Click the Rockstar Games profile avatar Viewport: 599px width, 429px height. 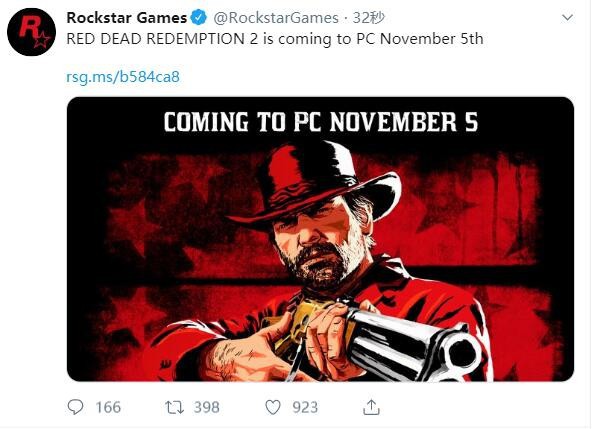(31, 32)
